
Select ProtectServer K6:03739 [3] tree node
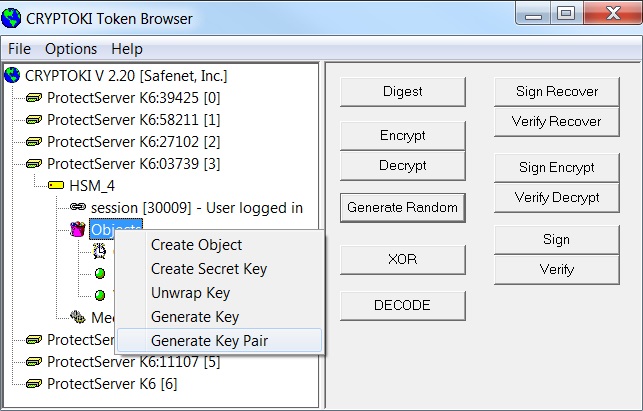click(x=133, y=163)
